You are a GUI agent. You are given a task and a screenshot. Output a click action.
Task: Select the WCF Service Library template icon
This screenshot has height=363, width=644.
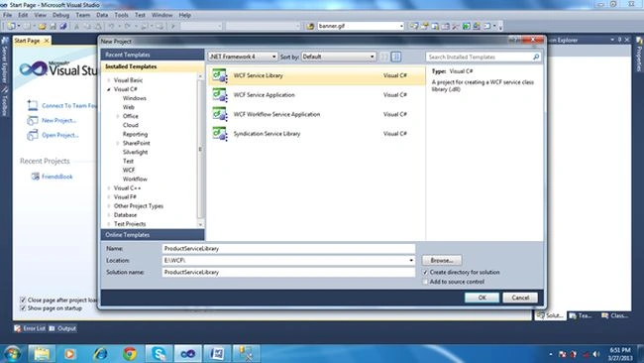220,75
